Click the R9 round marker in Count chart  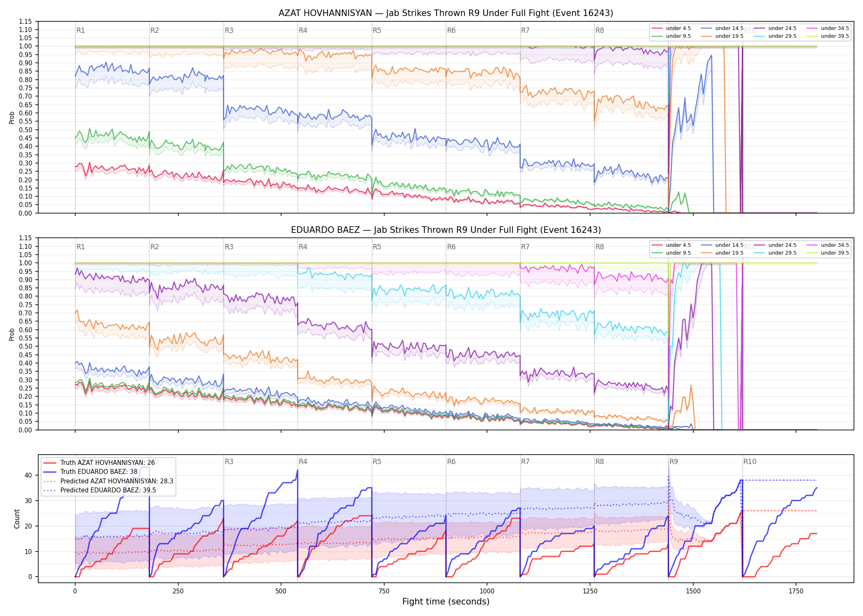(x=674, y=462)
